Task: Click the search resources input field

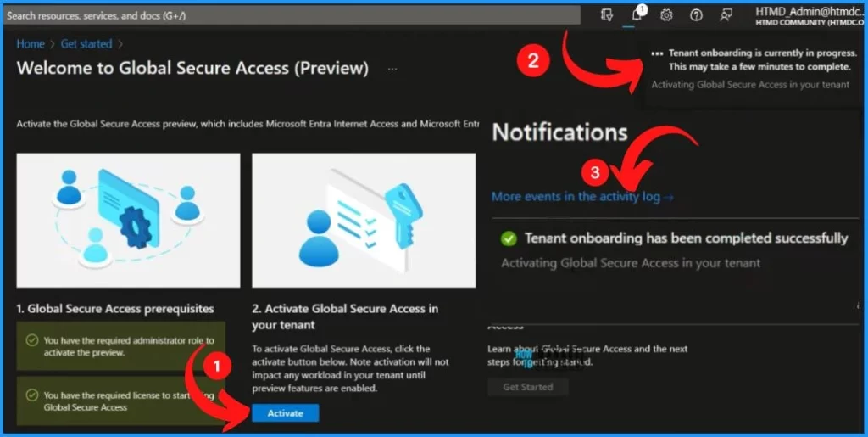Action: tap(292, 15)
